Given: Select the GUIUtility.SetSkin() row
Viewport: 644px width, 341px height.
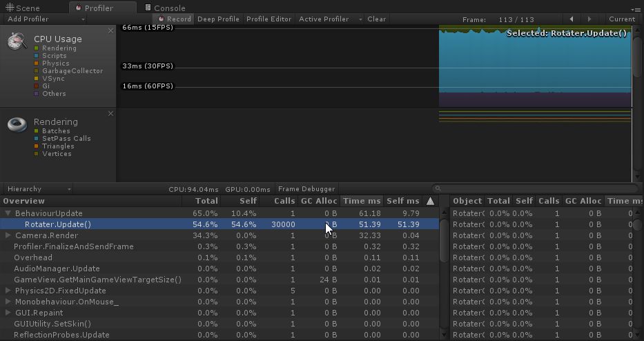Looking at the screenshot, I should [x=219, y=324].
